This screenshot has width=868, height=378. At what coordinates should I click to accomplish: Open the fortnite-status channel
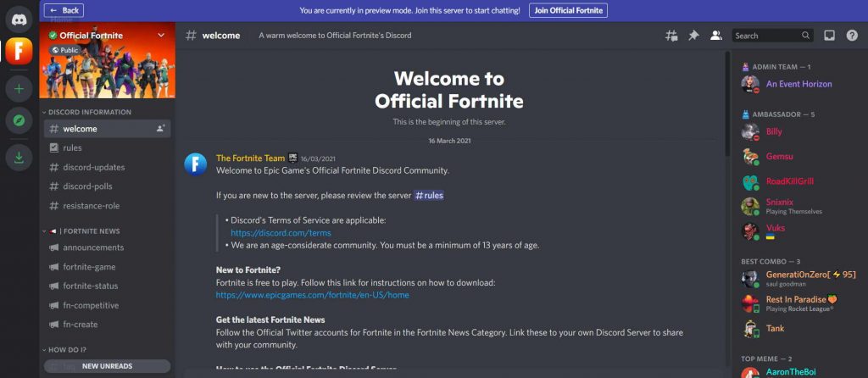pyautogui.click(x=108, y=286)
